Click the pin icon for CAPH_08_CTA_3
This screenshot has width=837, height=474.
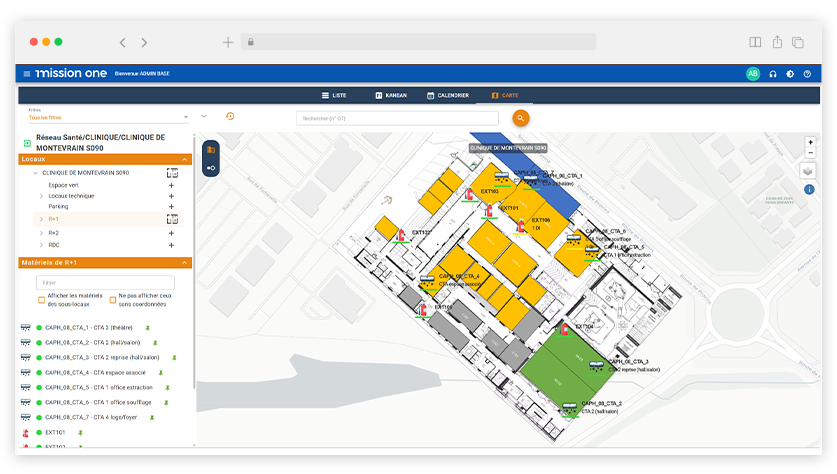[174, 358]
